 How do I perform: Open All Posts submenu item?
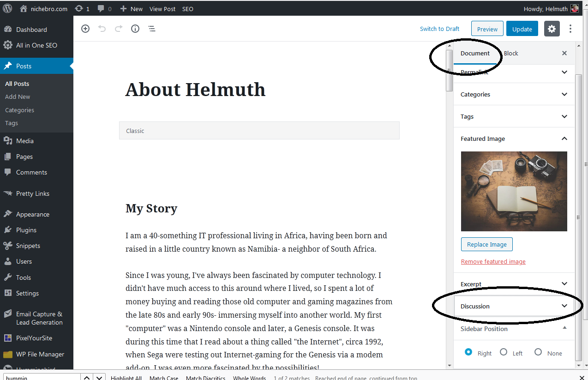tap(17, 84)
